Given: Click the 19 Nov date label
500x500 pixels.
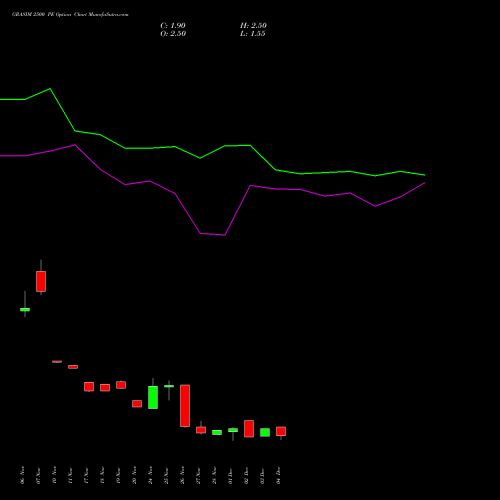Looking at the screenshot, I should pos(118,475).
